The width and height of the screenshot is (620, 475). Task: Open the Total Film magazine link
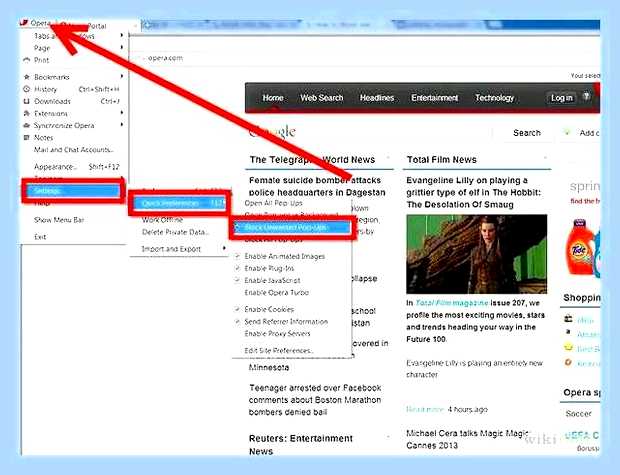[452, 303]
